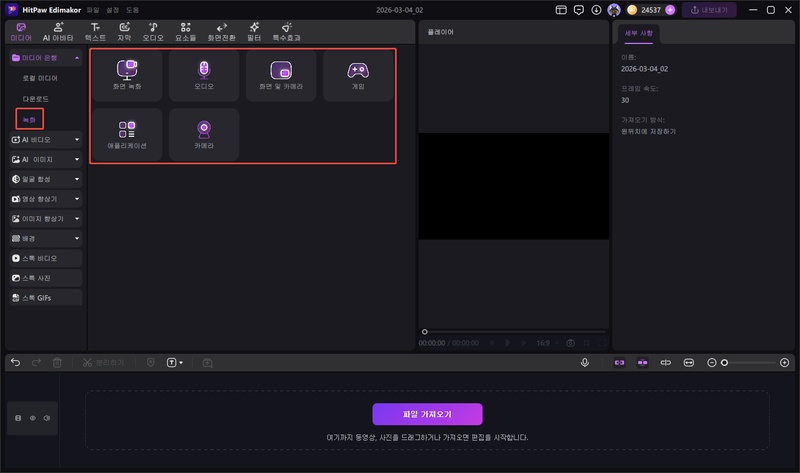Open the 특수효과 (Effects) tab
Screen dimensions: 800x473
(287, 32)
